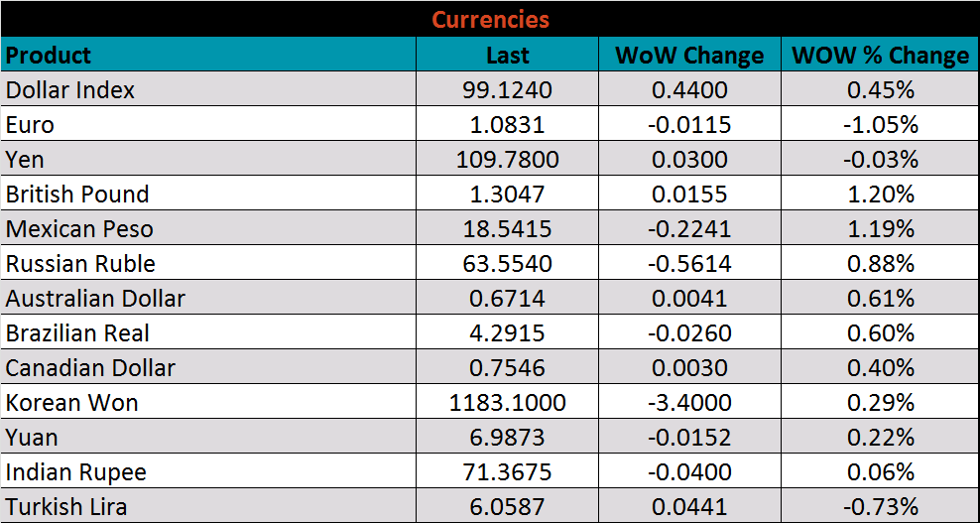Click the Indian Rupee row label
This screenshot has width=980, height=523.
[x=76, y=472]
